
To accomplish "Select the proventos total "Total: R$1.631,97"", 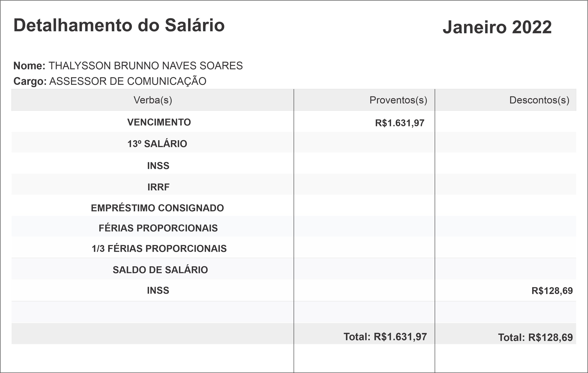I will tap(385, 337).
